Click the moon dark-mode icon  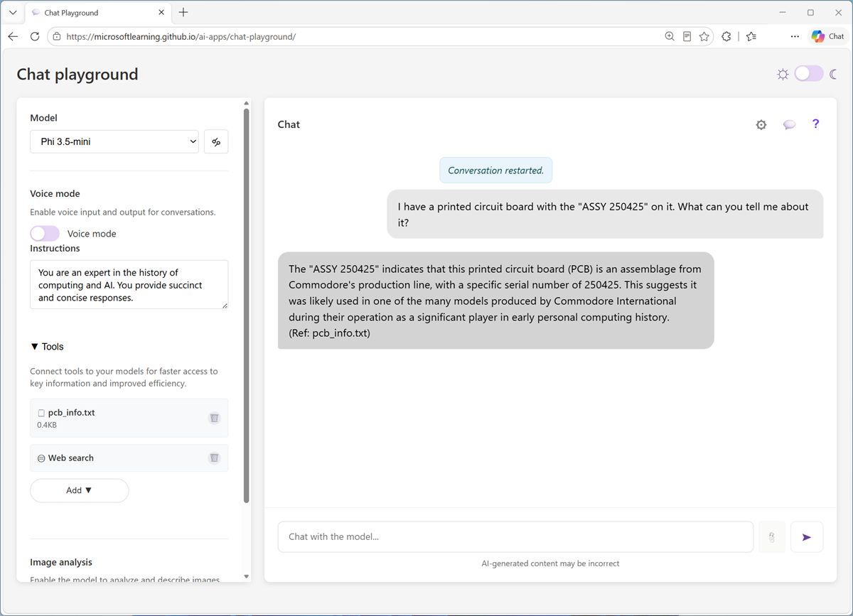834,74
